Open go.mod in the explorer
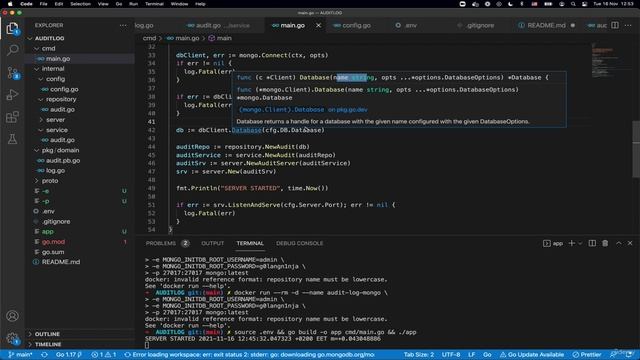This screenshot has width=640, height=360. [53, 242]
